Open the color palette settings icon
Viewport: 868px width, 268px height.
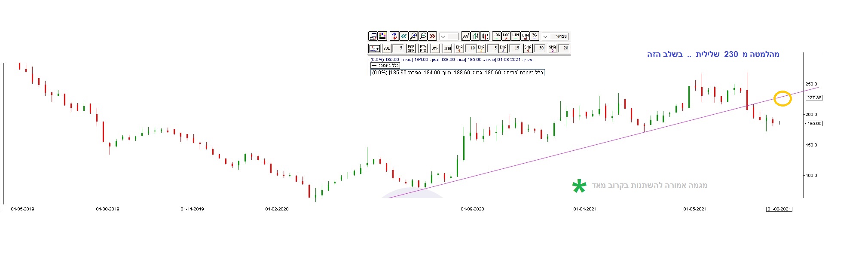click(382, 36)
